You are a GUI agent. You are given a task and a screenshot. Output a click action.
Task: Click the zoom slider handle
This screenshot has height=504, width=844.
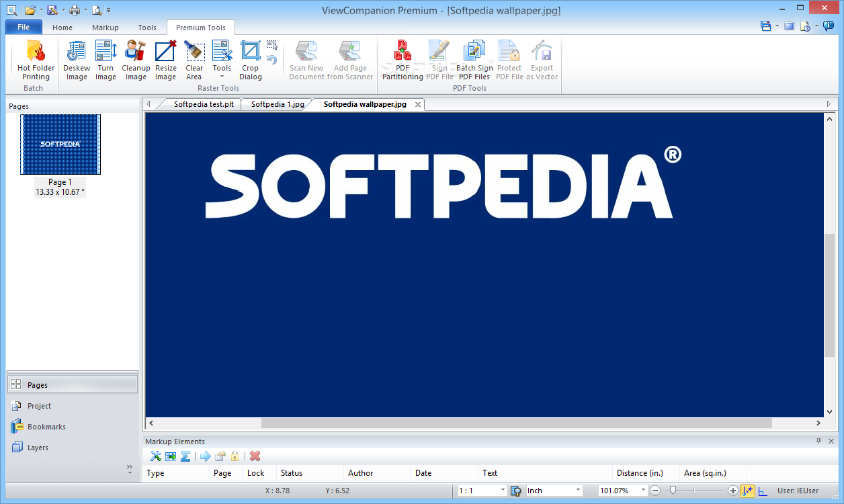[673, 491]
